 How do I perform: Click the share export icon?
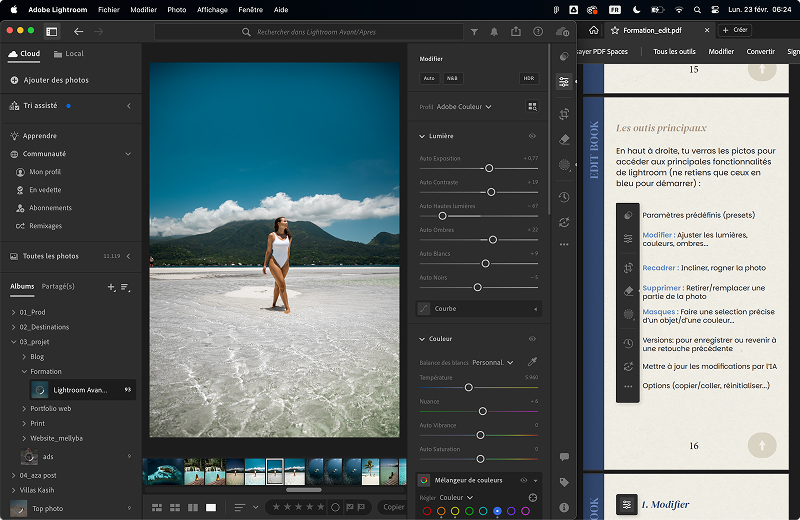515,32
